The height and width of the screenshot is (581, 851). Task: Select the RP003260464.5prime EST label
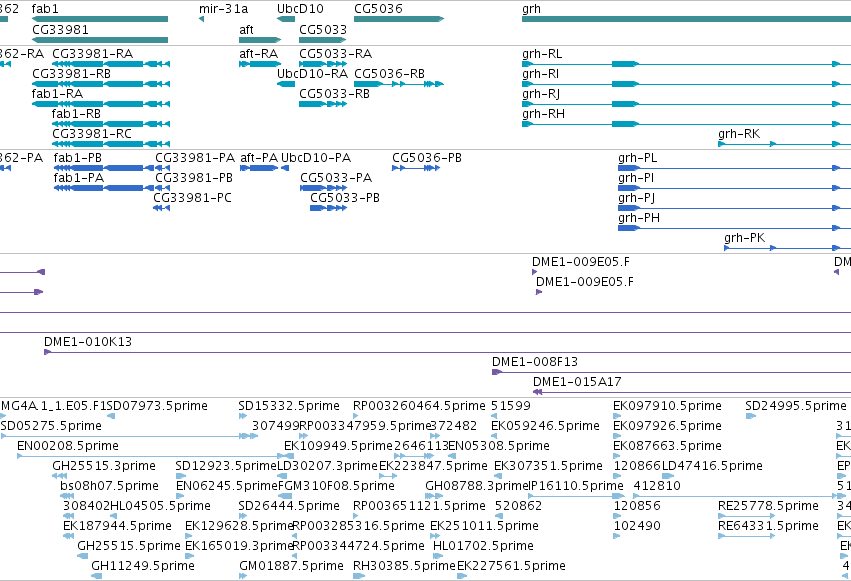tap(420, 406)
